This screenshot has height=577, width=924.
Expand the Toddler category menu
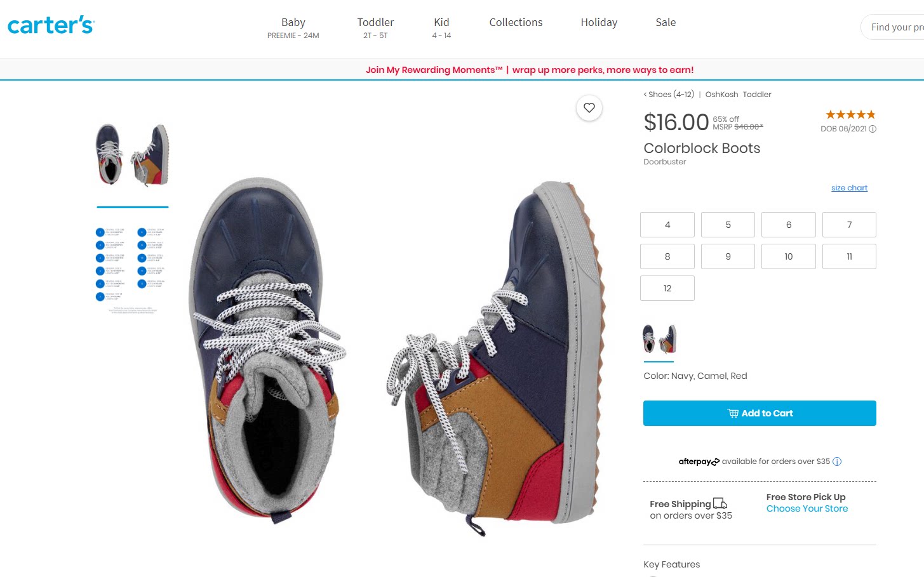[375, 27]
